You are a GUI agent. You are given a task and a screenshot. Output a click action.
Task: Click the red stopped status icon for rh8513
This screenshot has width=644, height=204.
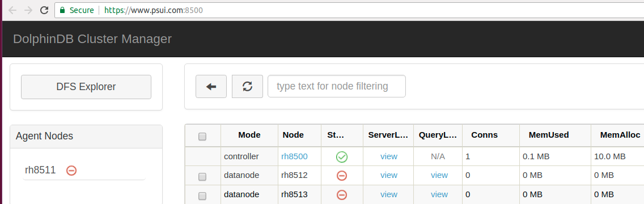pyautogui.click(x=342, y=194)
